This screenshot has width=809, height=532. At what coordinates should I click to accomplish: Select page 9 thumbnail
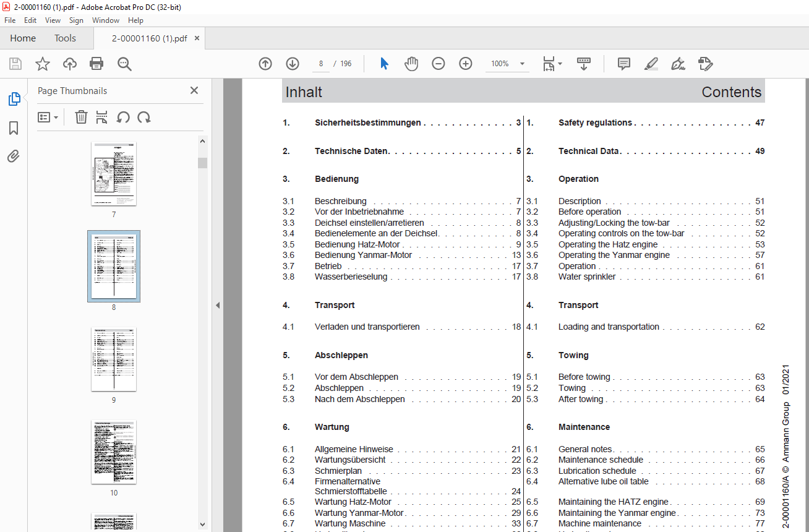(x=114, y=359)
